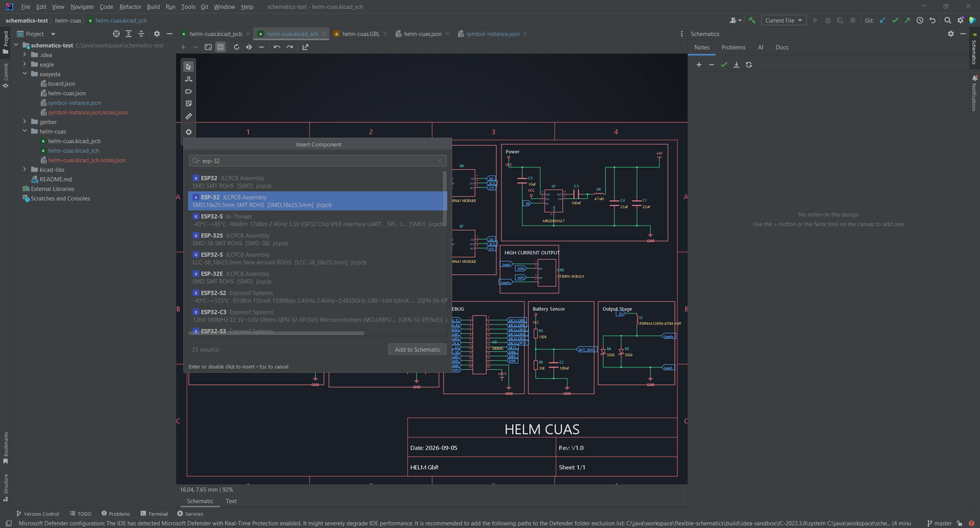Pick the wire drawing tool
Image resolution: width=980 pixels, height=528 pixels.
point(189,79)
